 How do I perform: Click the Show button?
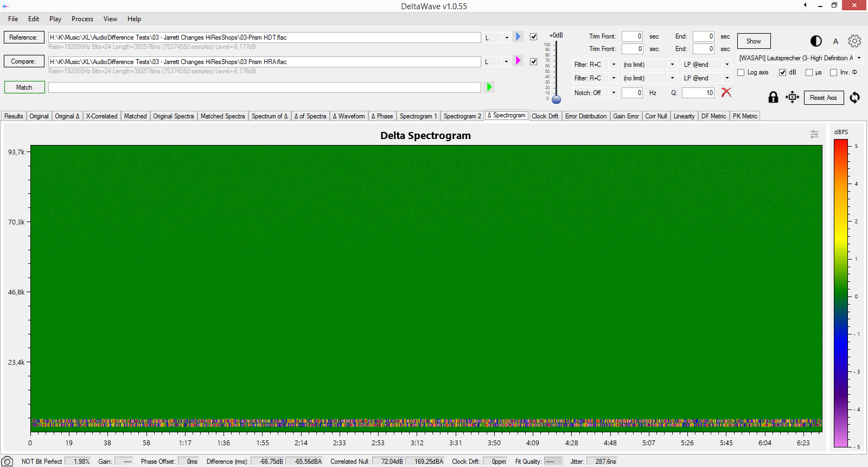pyautogui.click(x=754, y=41)
